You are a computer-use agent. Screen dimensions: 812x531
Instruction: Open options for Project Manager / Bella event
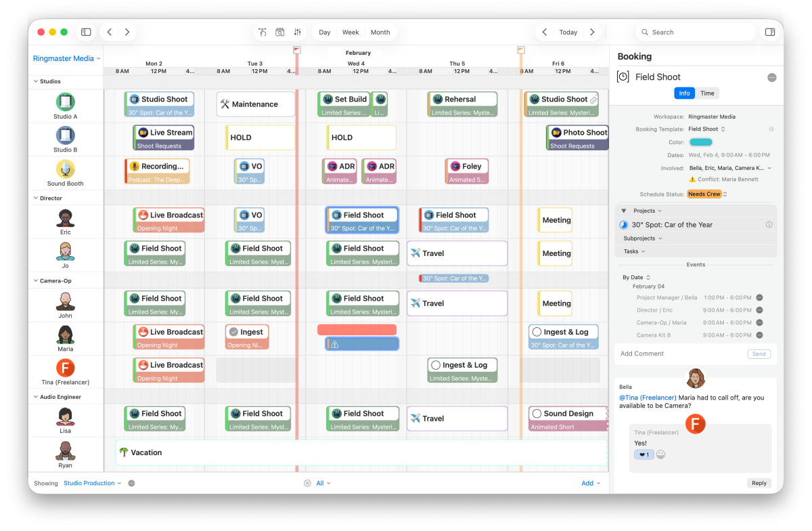click(x=759, y=297)
